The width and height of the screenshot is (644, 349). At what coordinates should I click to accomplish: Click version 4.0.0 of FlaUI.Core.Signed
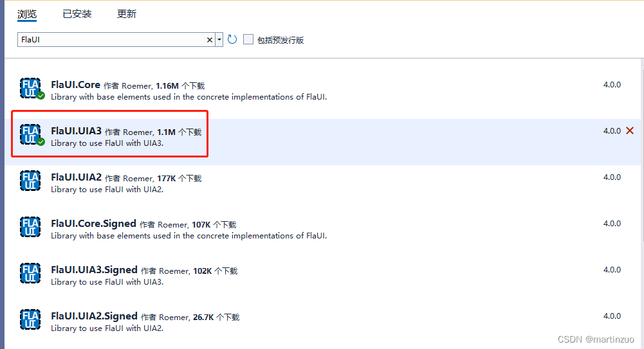[x=612, y=224]
